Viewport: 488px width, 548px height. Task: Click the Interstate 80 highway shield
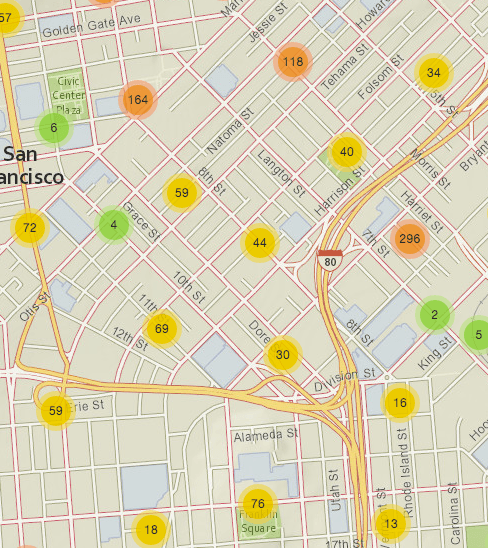click(330, 260)
